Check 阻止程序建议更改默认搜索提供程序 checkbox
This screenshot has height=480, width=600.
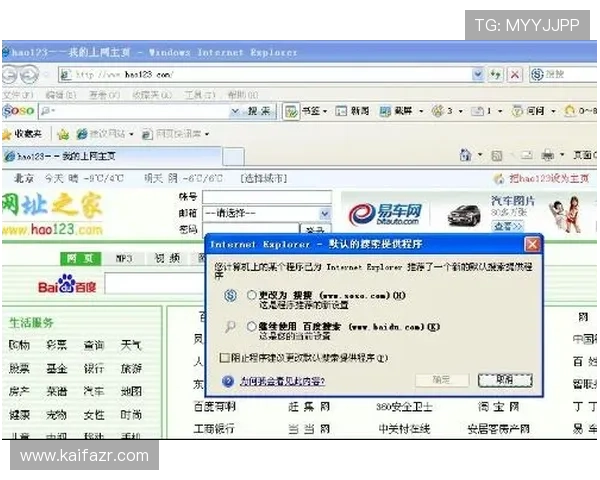pos(225,358)
